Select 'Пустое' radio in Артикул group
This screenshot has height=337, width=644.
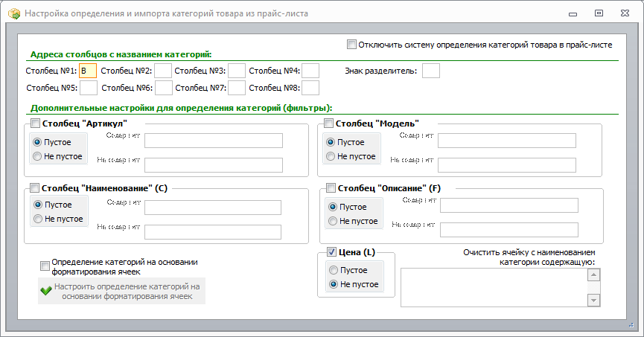tap(37, 142)
